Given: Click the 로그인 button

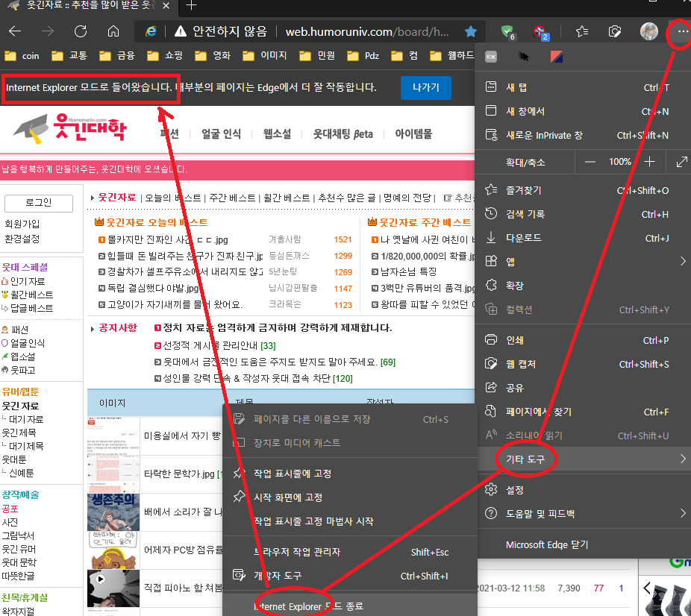Looking at the screenshot, I should coord(39,203).
